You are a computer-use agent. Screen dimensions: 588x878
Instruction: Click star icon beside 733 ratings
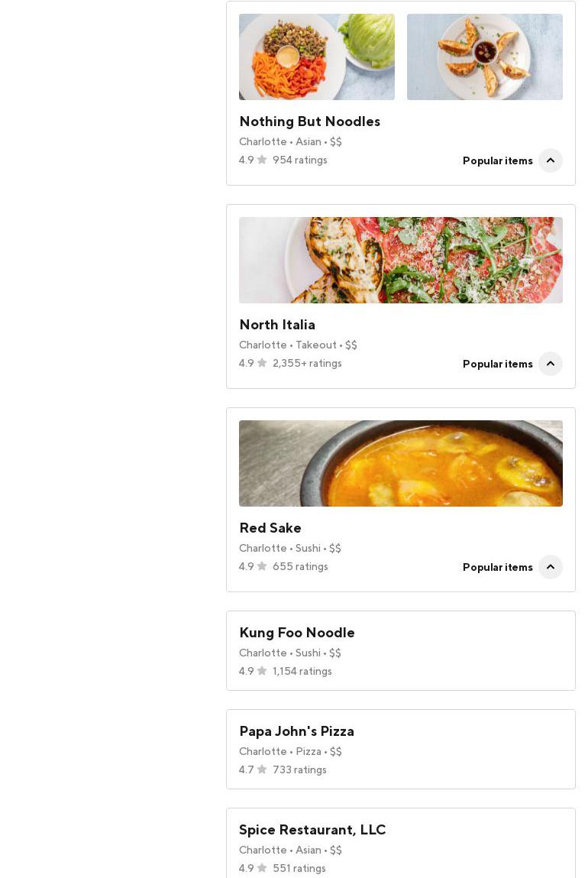click(262, 769)
